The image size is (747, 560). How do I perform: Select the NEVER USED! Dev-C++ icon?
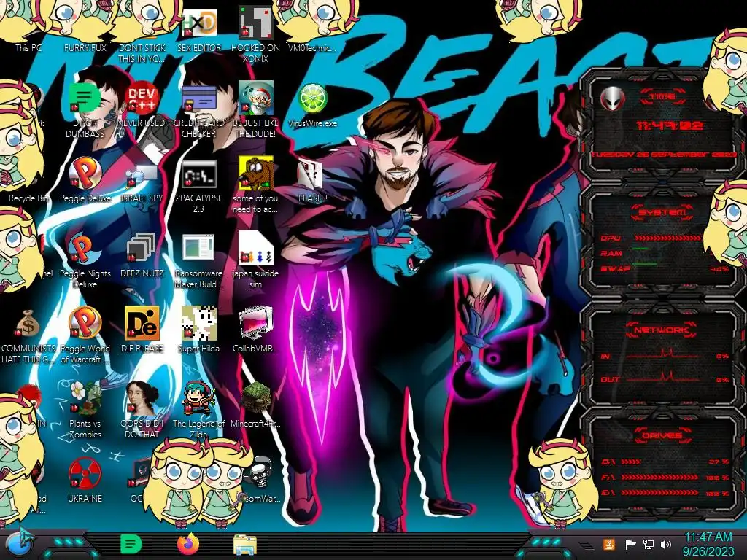click(142, 99)
